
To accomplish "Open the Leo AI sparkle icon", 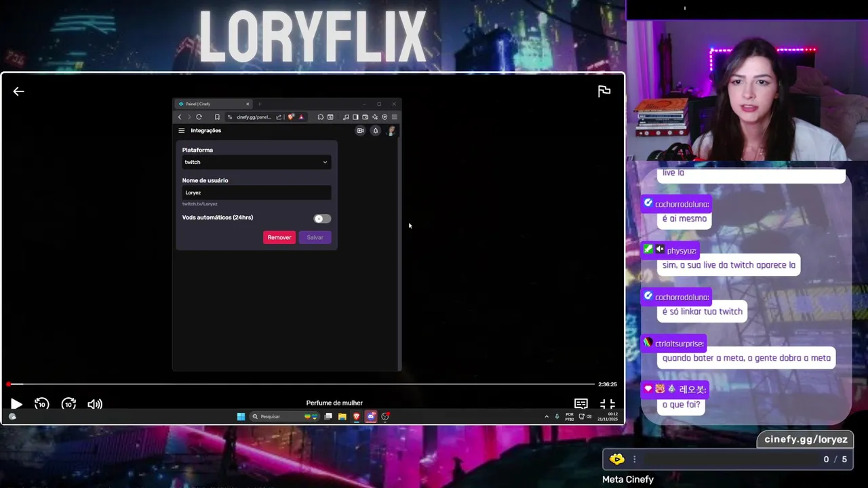I will 375,117.
